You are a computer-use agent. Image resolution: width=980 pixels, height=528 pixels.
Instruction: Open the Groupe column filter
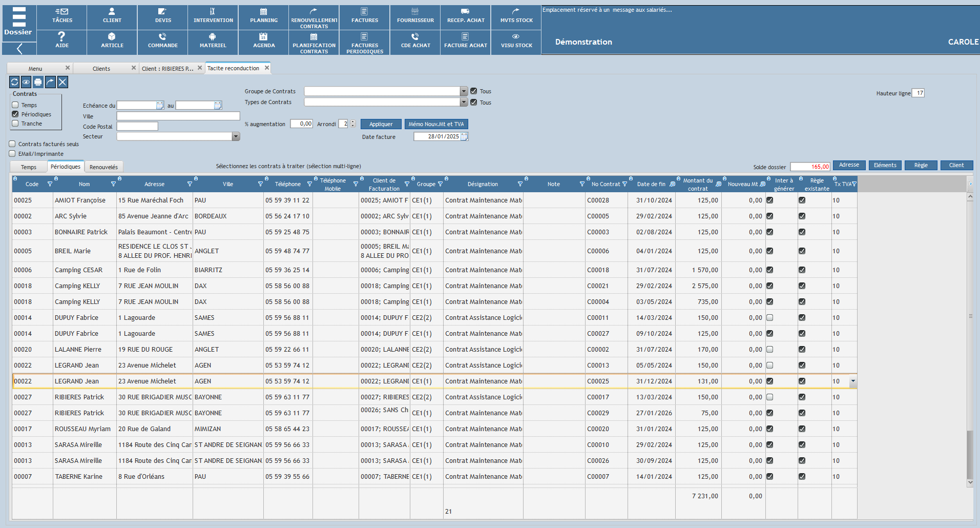[x=440, y=184]
